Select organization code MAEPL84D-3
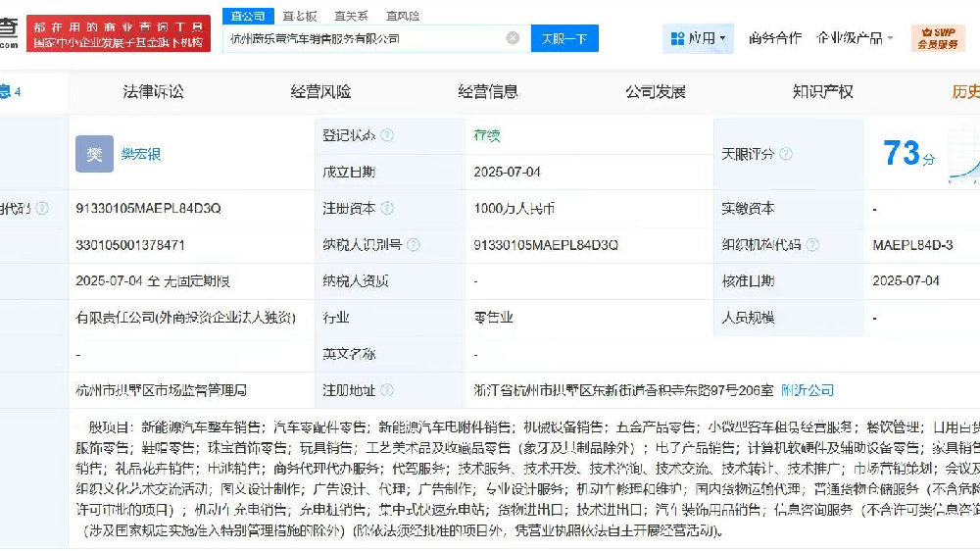This screenshot has height=551, width=980. [x=912, y=244]
